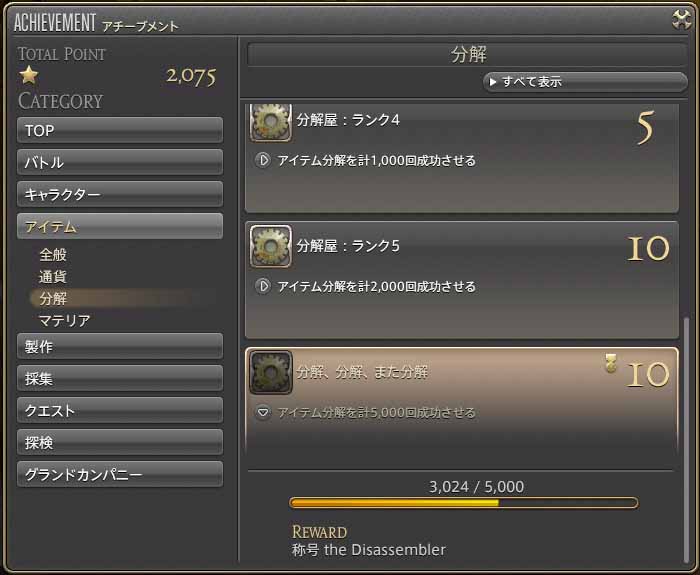Collapse details for 5,000回 achievement

pyautogui.click(x=263, y=412)
